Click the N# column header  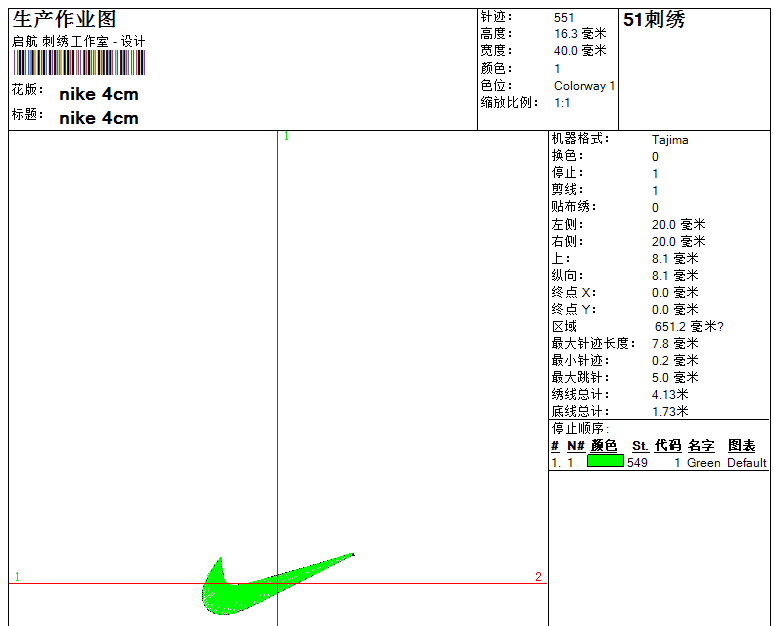[x=575, y=446]
